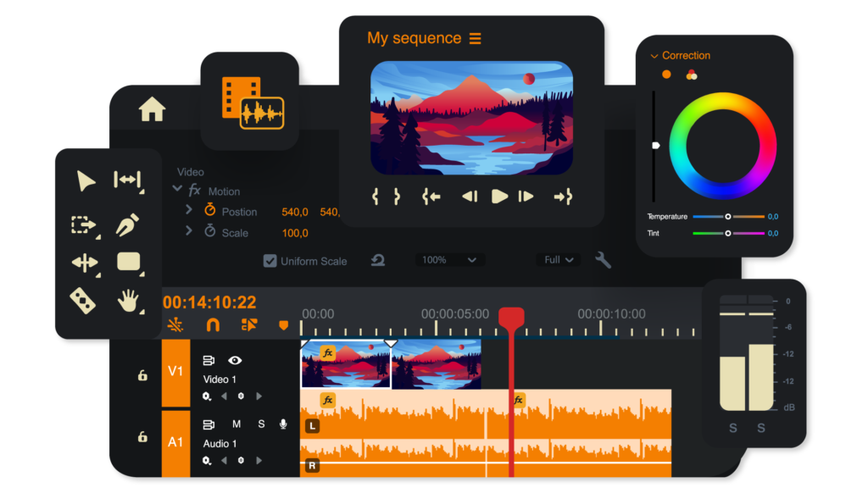Open the Full resolution dropdown
Image resolution: width=868 pixels, height=488 pixels.
(559, 260)
